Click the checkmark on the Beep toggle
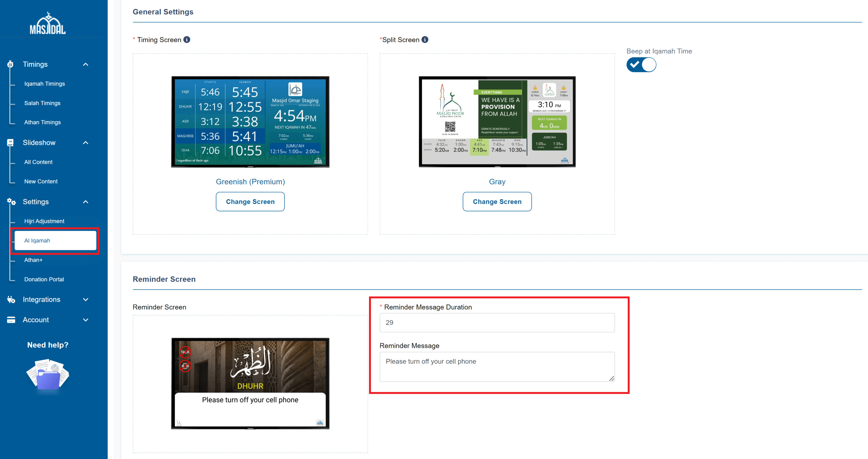 pyautogui.click(x=635, y=65)
